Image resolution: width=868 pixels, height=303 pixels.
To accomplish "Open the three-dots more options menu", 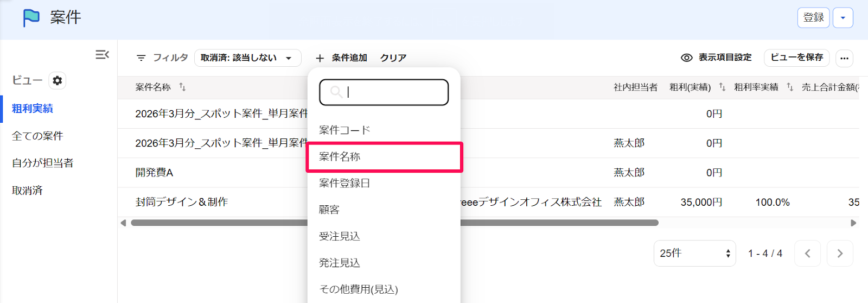I will 844,58.
